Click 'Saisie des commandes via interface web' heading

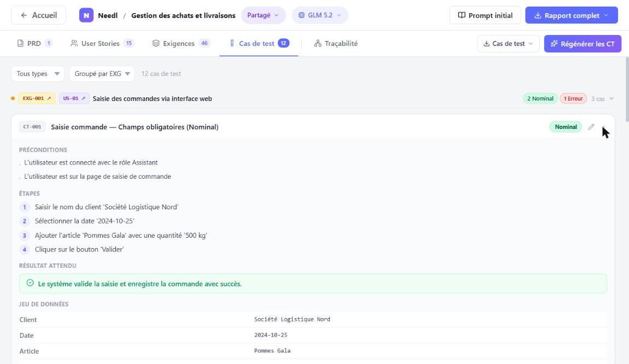tap(152, 98)
